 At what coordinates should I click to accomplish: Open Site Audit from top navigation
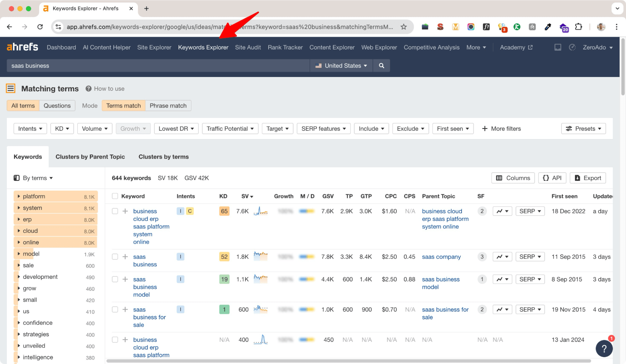[248, 47]
